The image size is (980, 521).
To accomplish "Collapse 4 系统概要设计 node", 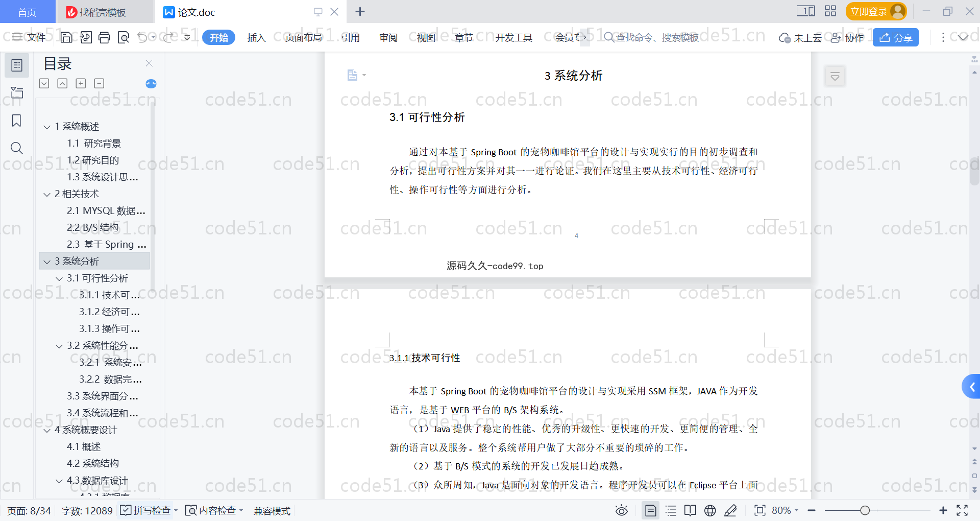I will (47, 430).
